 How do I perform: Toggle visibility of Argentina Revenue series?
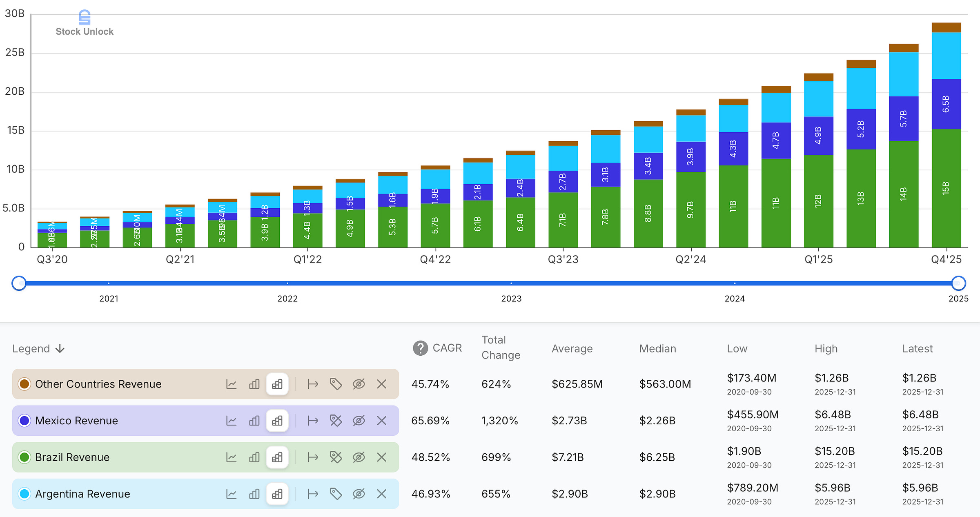coord(359,494)
